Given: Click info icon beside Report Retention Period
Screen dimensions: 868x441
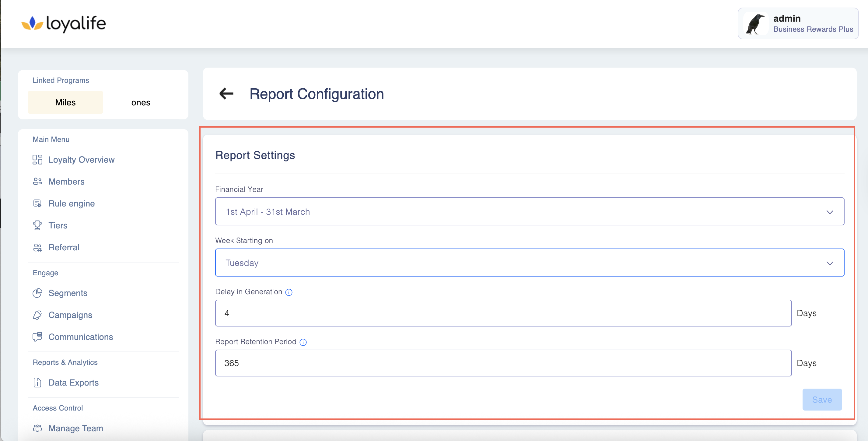Looking at the screenshot, I should pyautogui.click(x=303, y=342).
